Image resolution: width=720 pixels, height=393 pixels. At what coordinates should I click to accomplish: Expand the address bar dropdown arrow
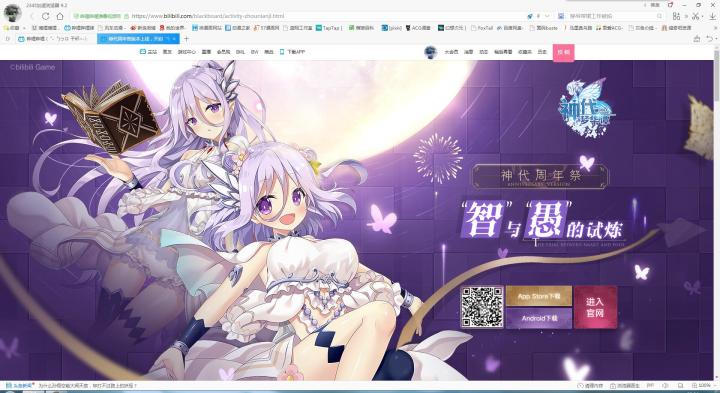click(546, 16)
